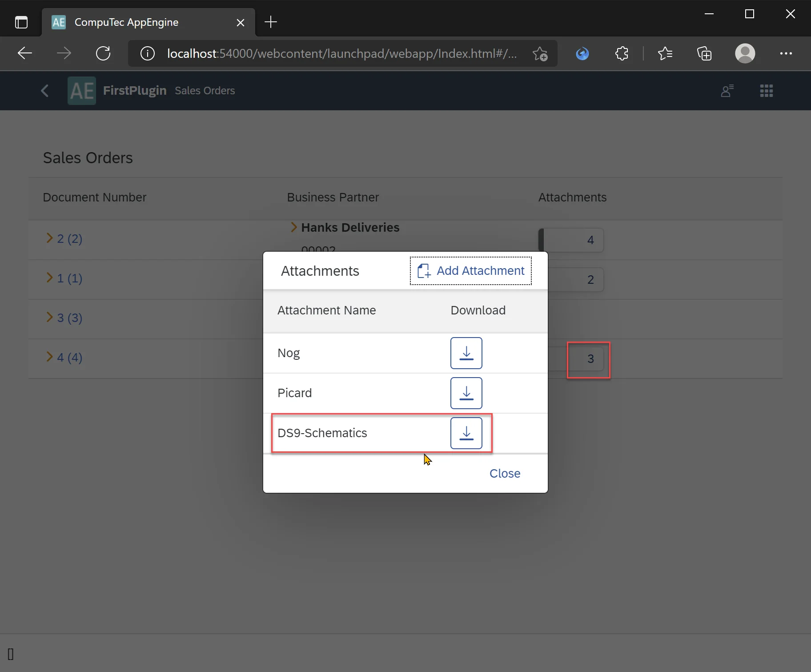Click the attachments count button showing 4

571,240
